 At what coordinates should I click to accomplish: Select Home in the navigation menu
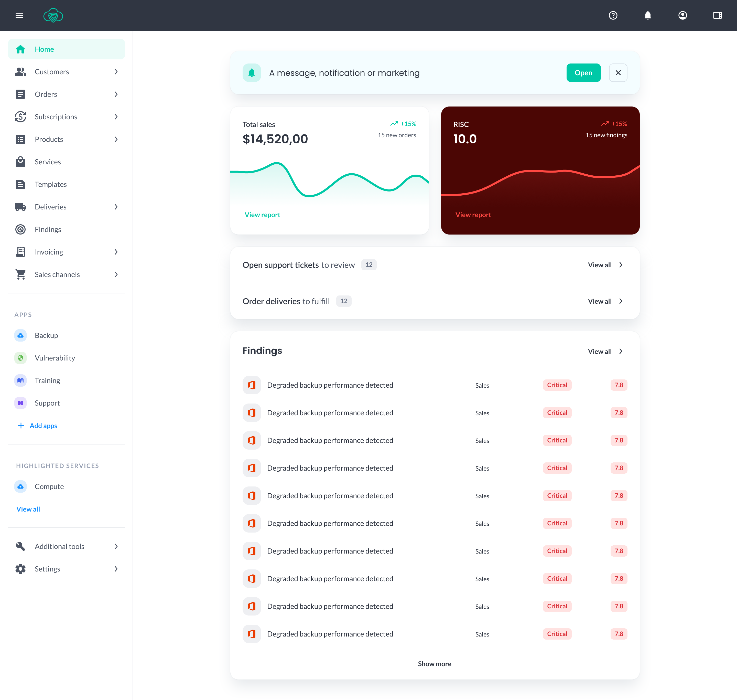[44, 49]
